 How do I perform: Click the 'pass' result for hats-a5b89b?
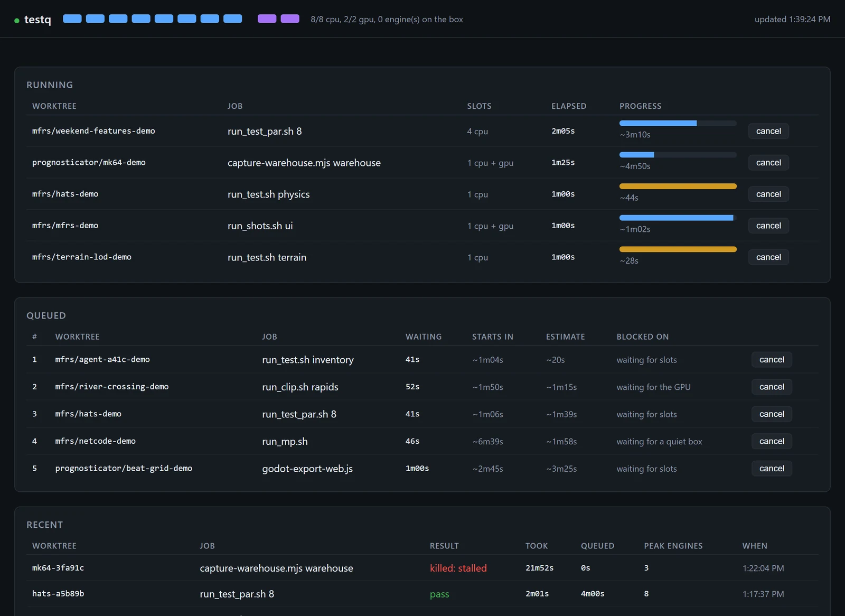pyautogui.click(x=439, y=594)
